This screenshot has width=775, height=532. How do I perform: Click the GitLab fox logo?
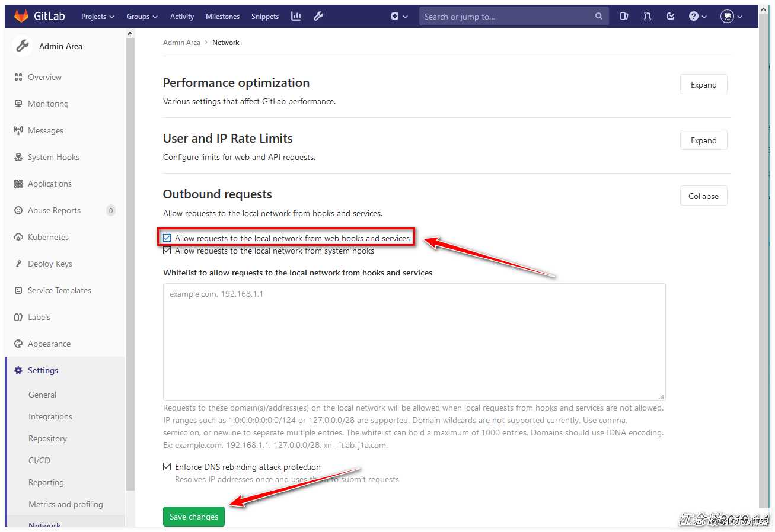[21, 16]
